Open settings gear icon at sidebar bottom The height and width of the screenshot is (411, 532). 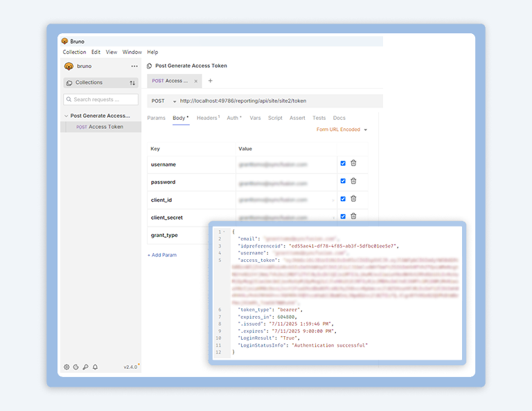coord(66,367)
